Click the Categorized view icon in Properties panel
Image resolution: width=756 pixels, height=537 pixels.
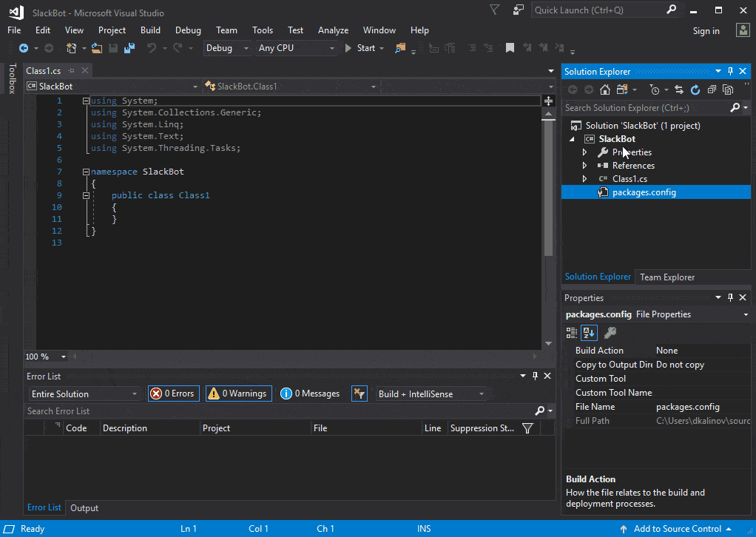pos(572,333)
